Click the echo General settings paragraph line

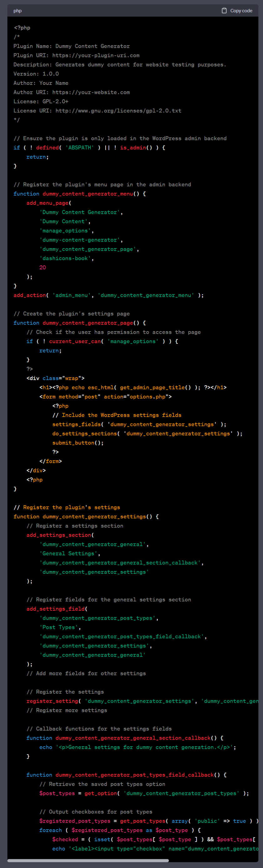(137, 747)
